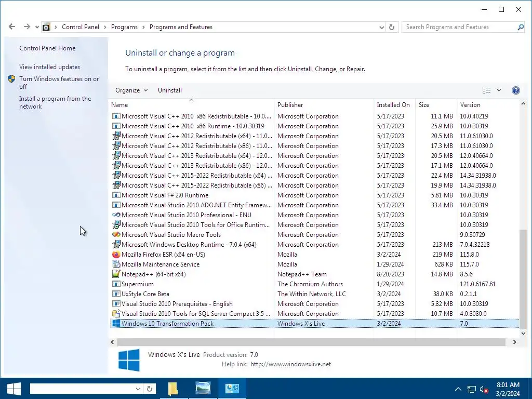Screen dimensions: 532x399
Task: Select Visual Studio 2010 Prerequisites - English row
Action: point(314,303)
